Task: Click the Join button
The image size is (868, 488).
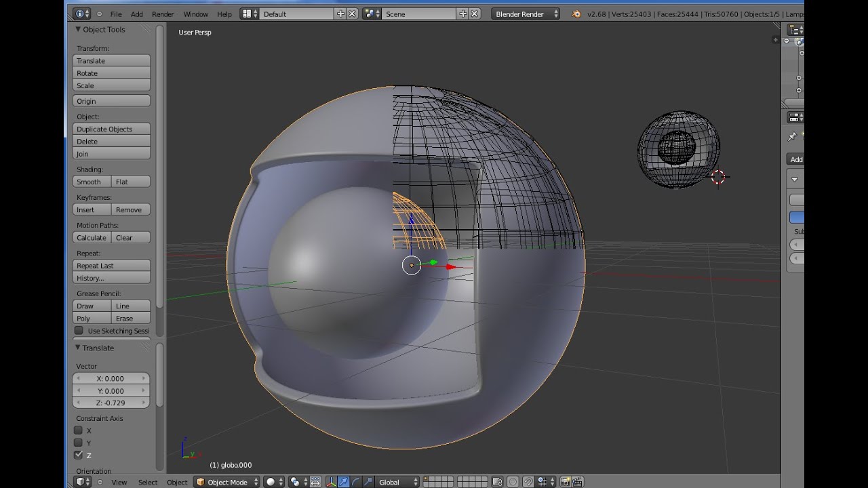Action: (111, 154)
